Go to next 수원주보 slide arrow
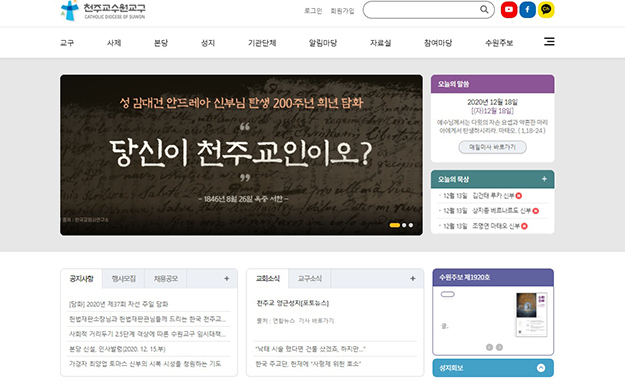 (499, 347)
